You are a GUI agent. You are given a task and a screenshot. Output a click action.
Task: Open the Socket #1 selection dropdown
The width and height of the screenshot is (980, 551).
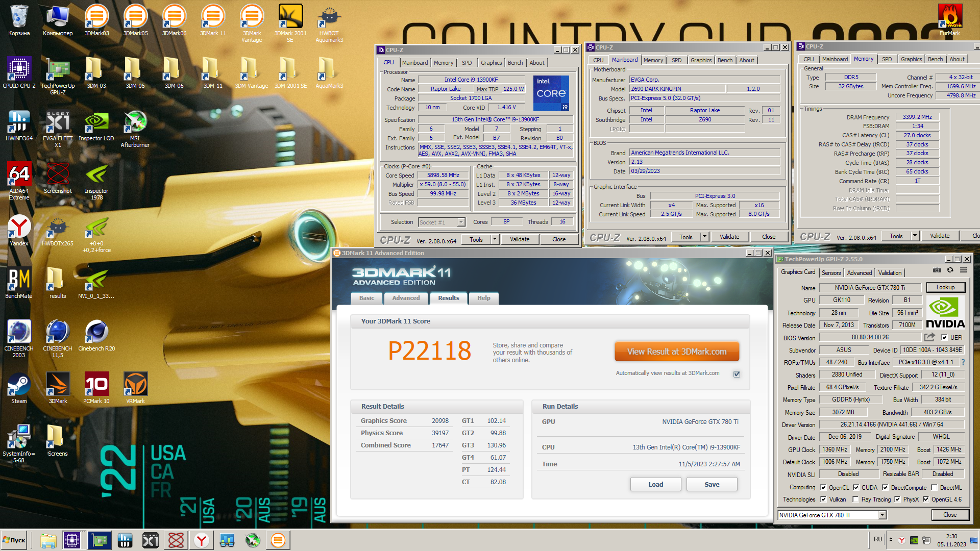coord(461,222)
